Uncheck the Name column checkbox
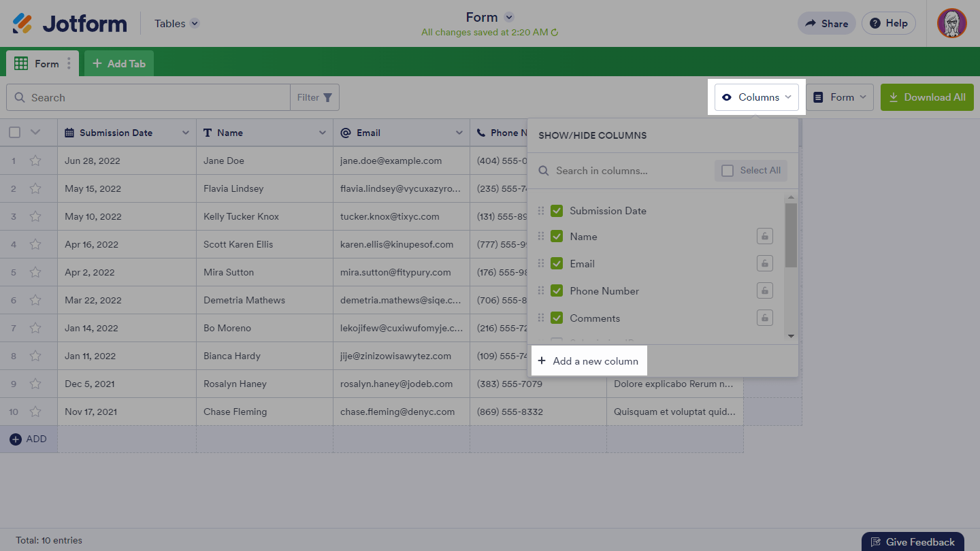Screen dimensions: 980x551 (557, 236)
